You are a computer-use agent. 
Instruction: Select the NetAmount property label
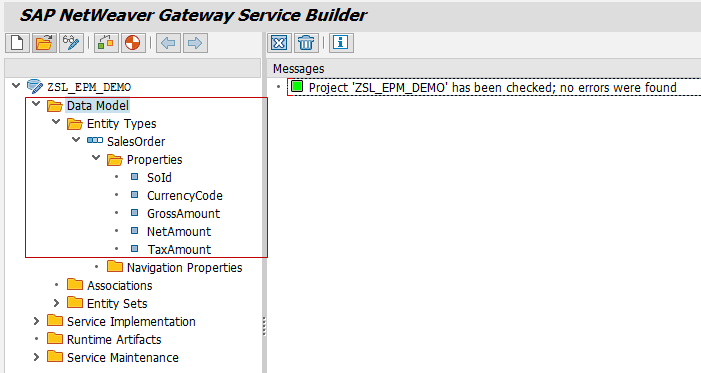179,232
